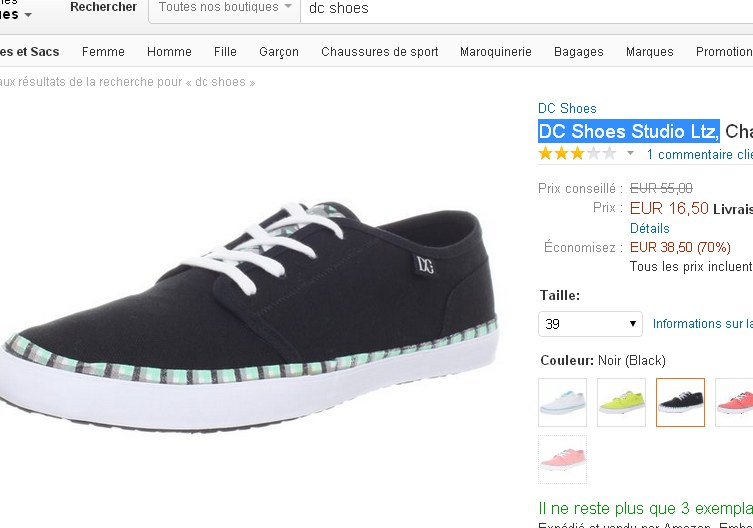Image resolution: width=753 pixels, height=528 pixels.
Task: Go to Chaussures de sport section
Action: (379, 51)
